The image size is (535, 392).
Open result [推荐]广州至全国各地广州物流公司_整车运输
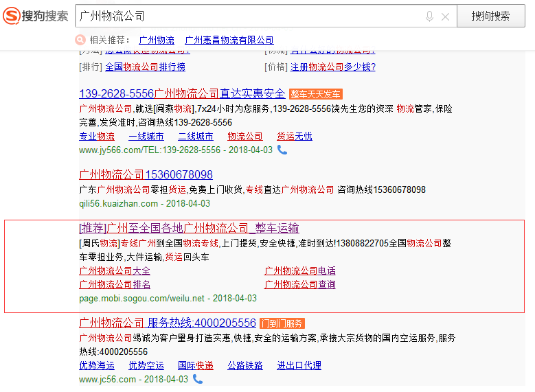click(x=189, y=228)
